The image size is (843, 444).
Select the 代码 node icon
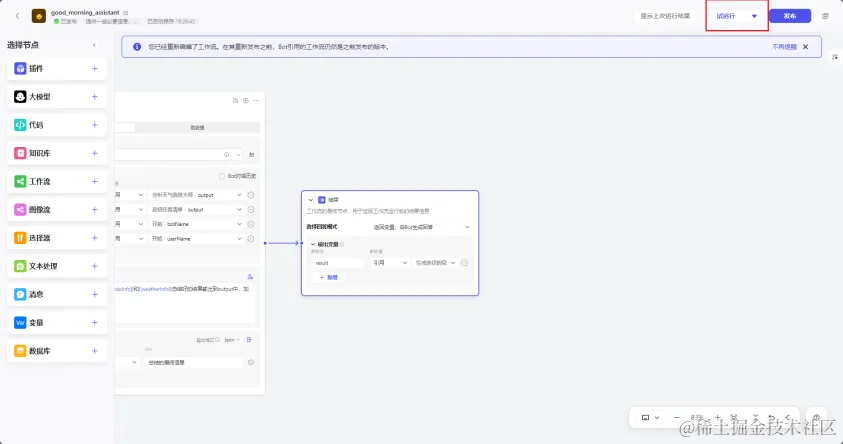pos(20,125)
